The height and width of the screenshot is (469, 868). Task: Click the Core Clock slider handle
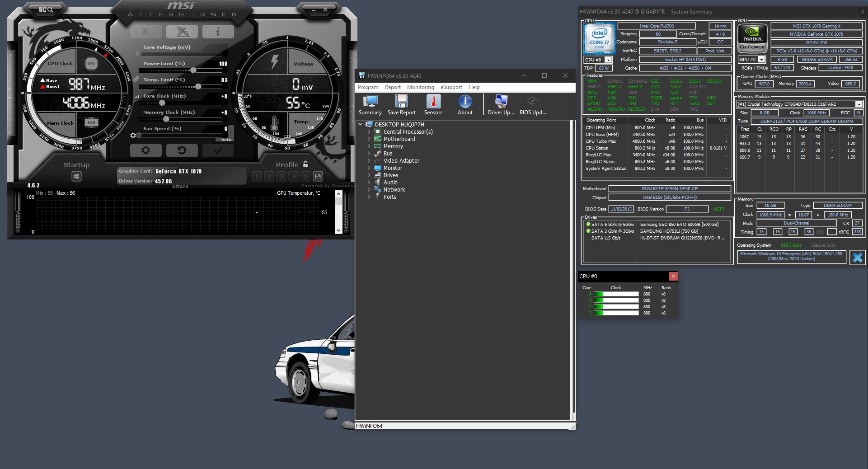(162, 103)
